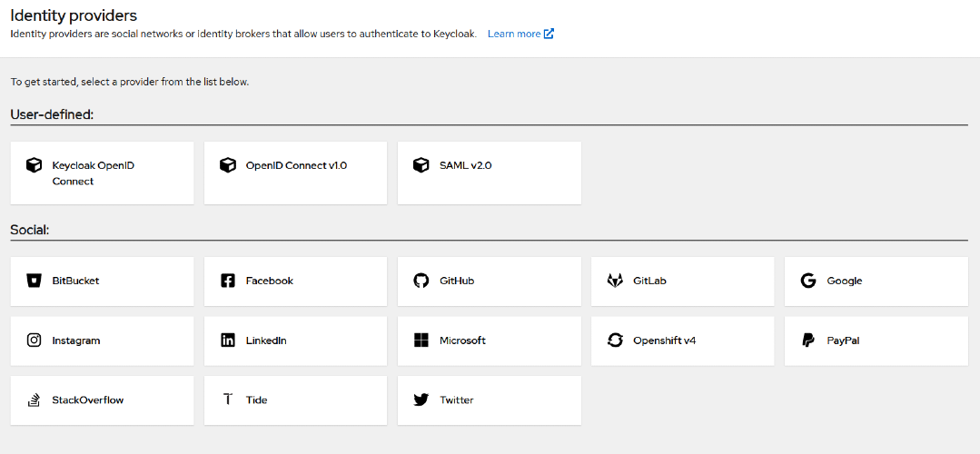Click the PayPal logo icon
980x454 pixels.
pyautogui.click(x=808, y=340)
